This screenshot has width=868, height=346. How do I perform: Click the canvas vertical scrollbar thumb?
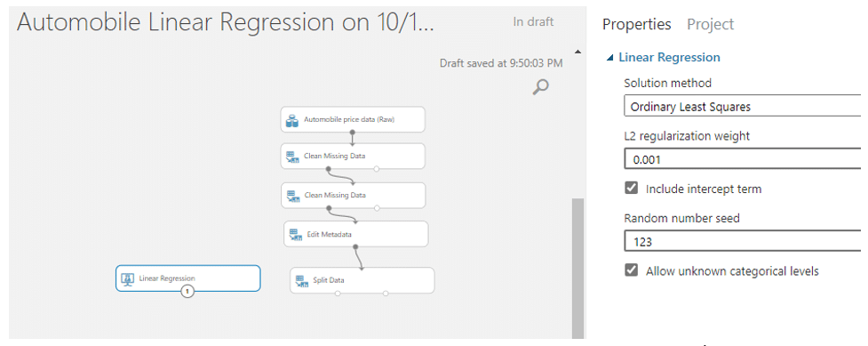[x=578, y=267]
